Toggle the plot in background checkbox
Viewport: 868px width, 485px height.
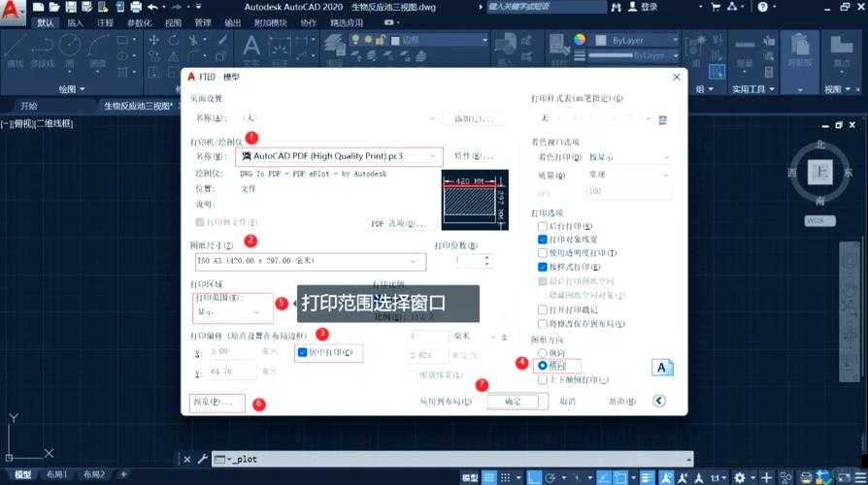(x=543, y=226)
